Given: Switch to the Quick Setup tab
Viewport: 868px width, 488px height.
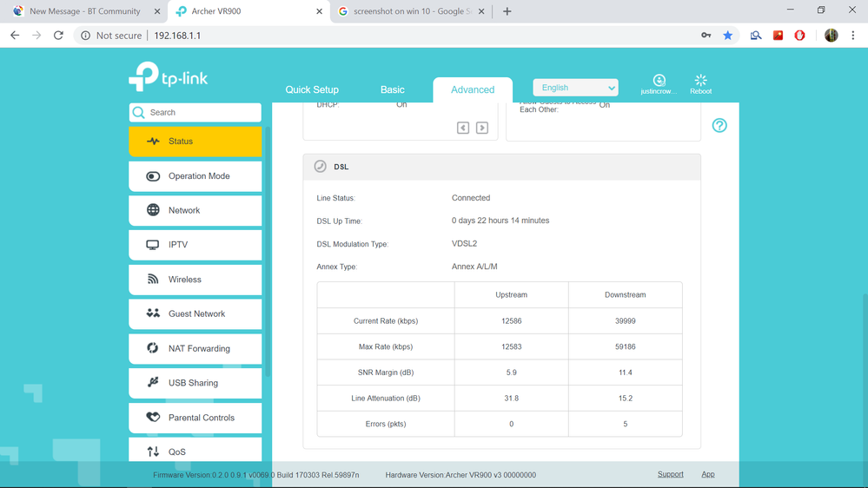Looking at the screenshot, I should 312,89.
